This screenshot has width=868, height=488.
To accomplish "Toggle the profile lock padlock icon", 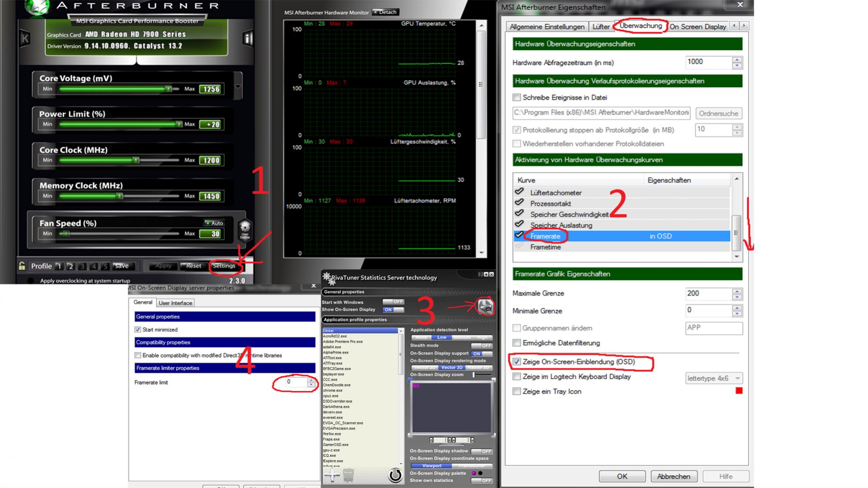I will pyautogui.click(x=22, y=266).
